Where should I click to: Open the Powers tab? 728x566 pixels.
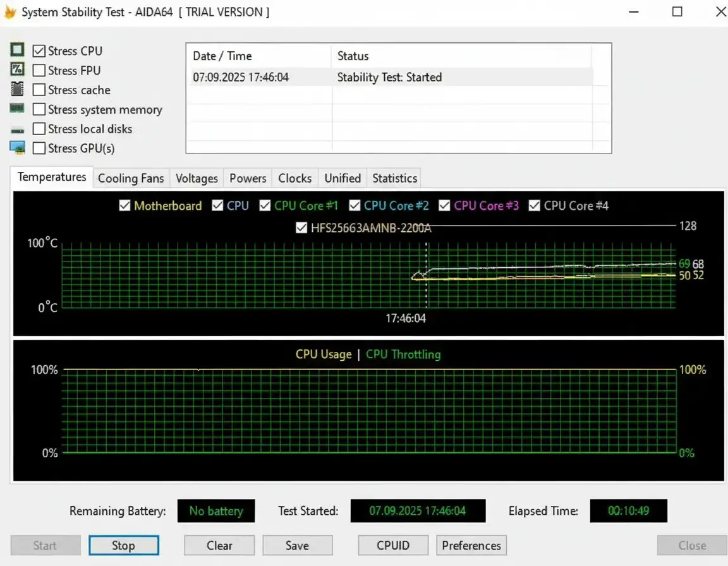tap(248, 179)
